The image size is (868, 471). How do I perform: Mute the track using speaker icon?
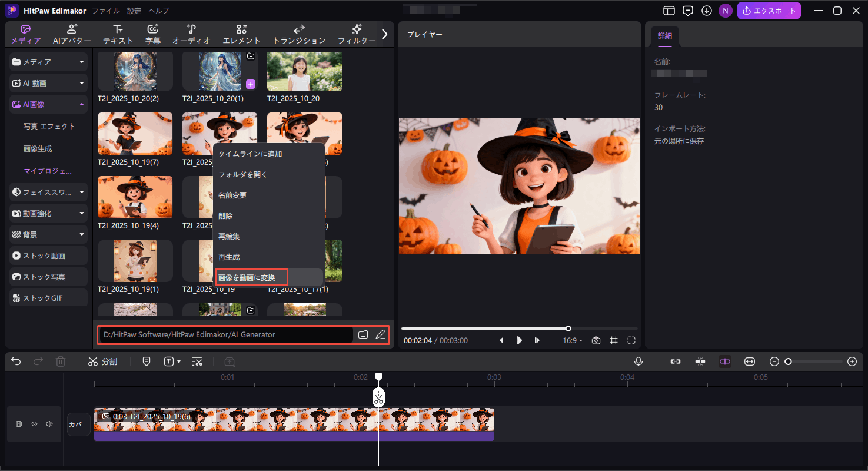click(49, 424)
